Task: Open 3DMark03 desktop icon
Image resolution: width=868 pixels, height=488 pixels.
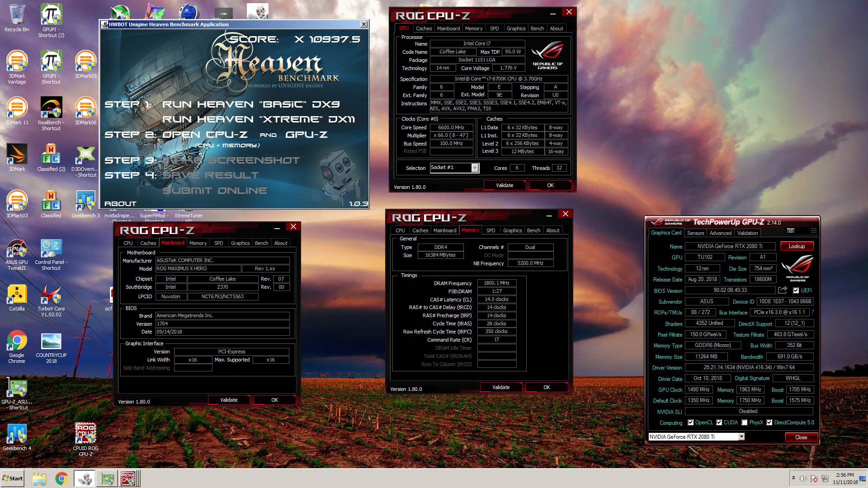Action: pyautogui.click(x=17, y=204)
